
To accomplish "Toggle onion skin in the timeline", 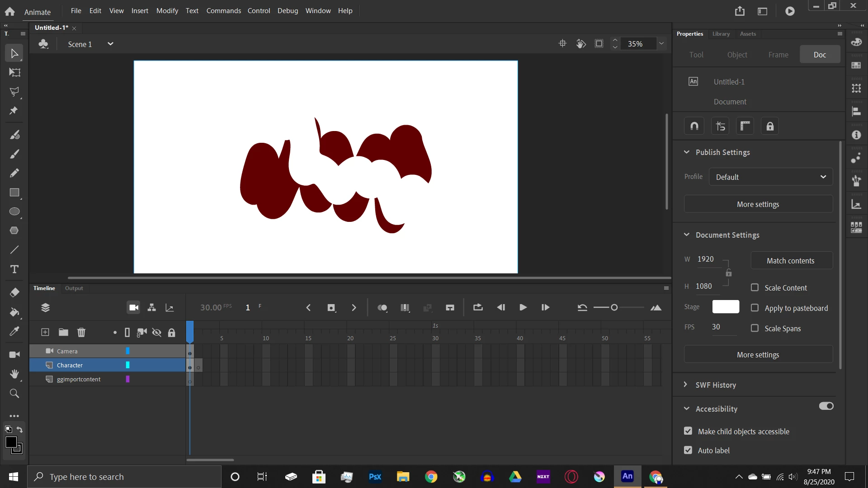I will [382, 308].
